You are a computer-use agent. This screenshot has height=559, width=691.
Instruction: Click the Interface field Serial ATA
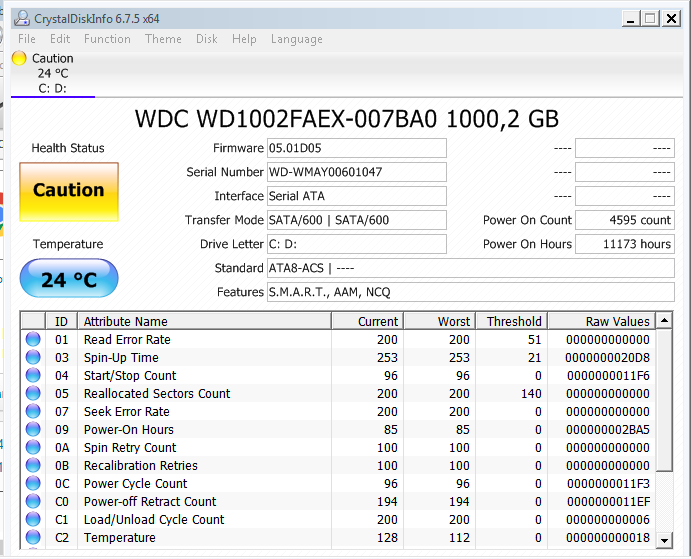pos(357,196)
